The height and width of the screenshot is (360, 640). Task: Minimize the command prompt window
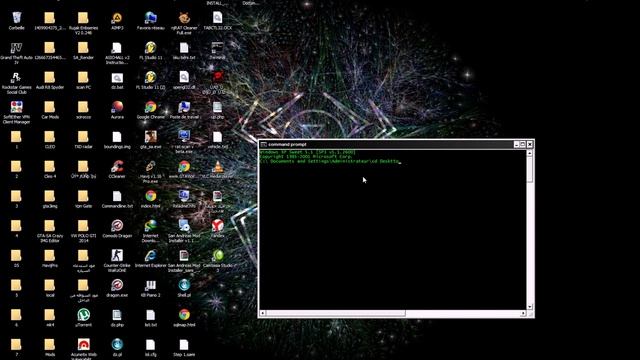(516, 144)
